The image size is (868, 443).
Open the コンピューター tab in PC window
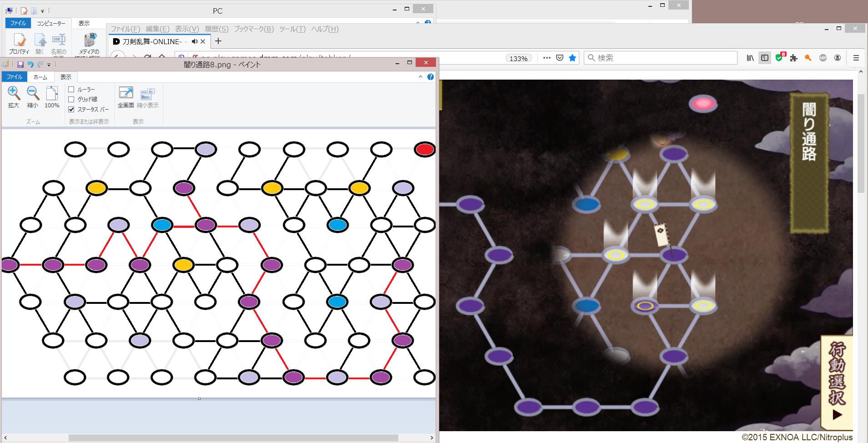click(51, 23)
